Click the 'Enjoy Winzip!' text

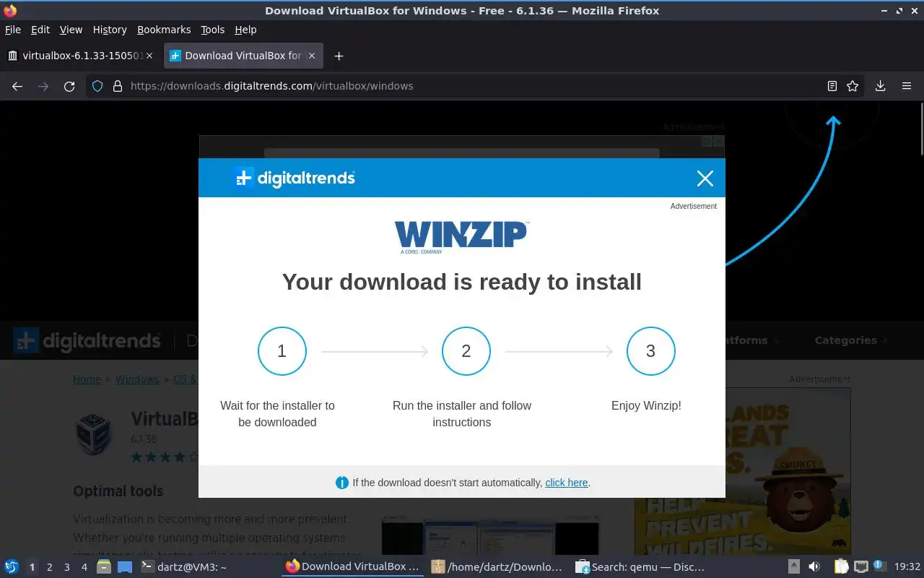646,405
